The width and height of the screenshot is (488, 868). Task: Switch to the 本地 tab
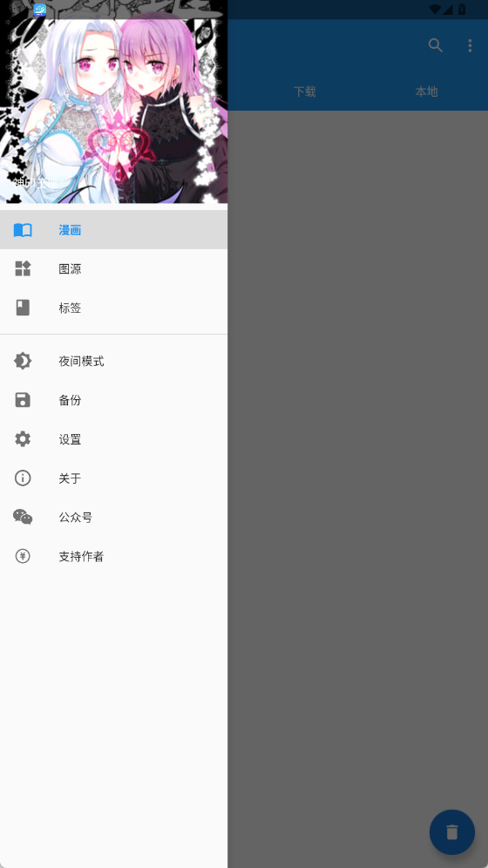[426, 92]
